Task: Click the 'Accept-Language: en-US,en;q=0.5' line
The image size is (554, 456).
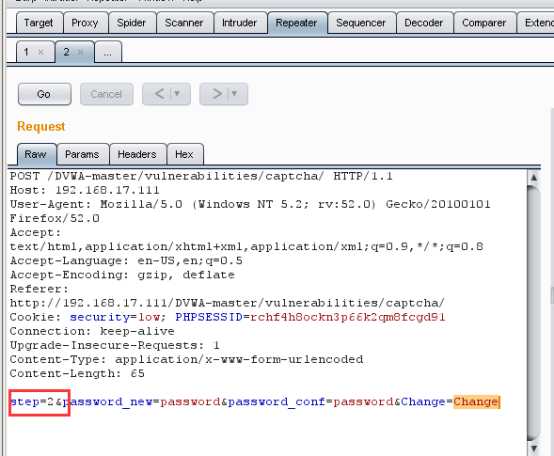Action: [126, 261]
